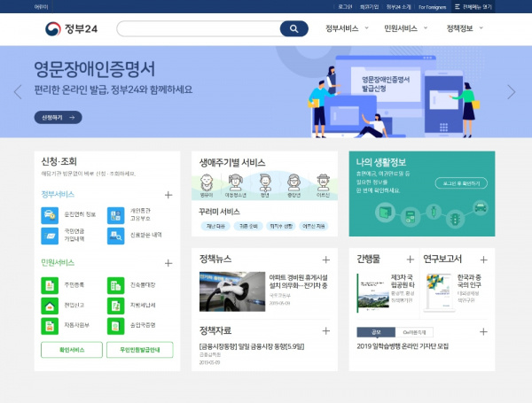Open the 아파트 경비원 휴게시설 news headline
The image size is (532, 403).
pos(298,282)
